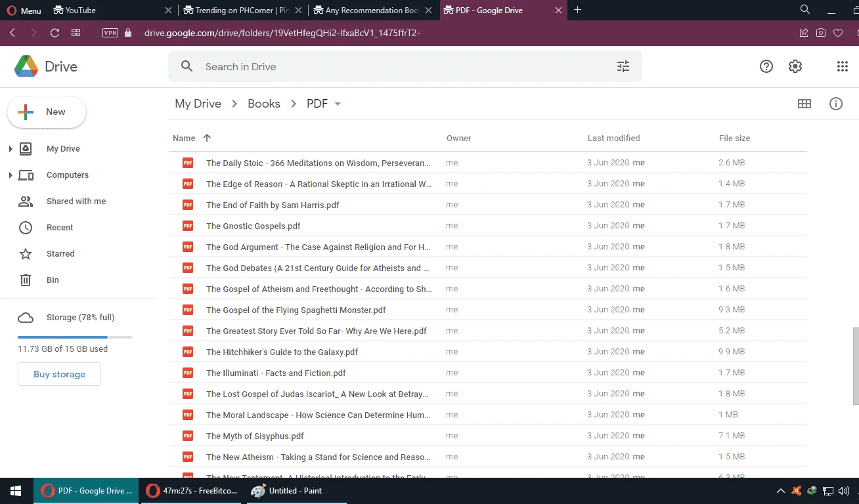Open a new browser tab
859x504 pixels.
(x=578, y=10)
